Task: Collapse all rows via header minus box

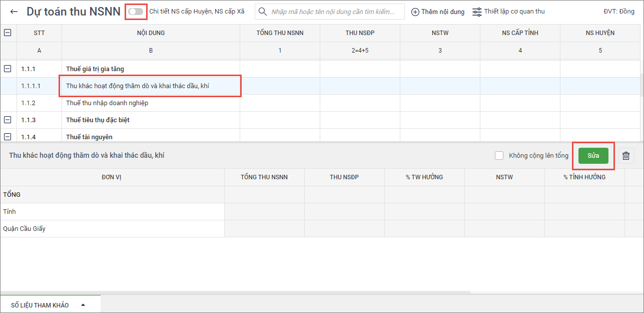Action: click(8, 33)
